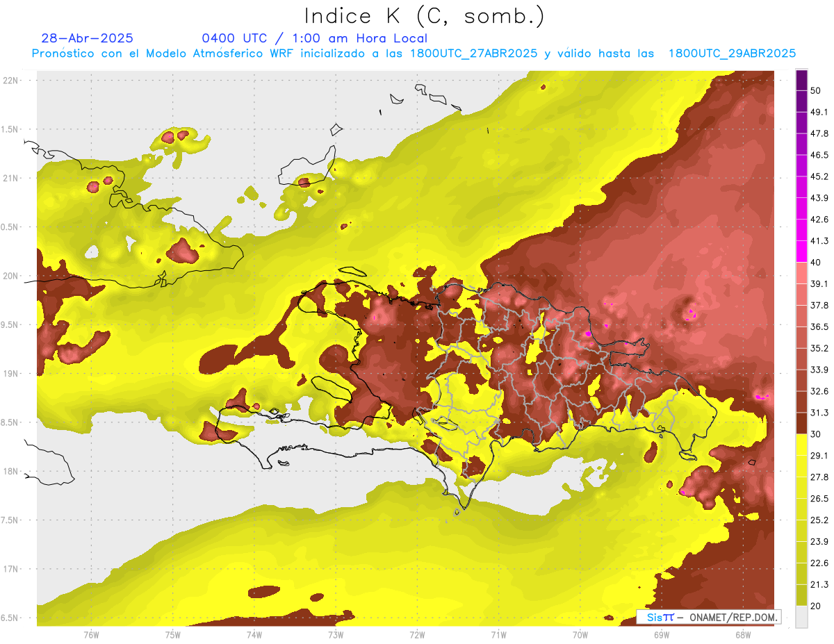
Task: Click the 75W longitude label
Action: pos(173,635)
